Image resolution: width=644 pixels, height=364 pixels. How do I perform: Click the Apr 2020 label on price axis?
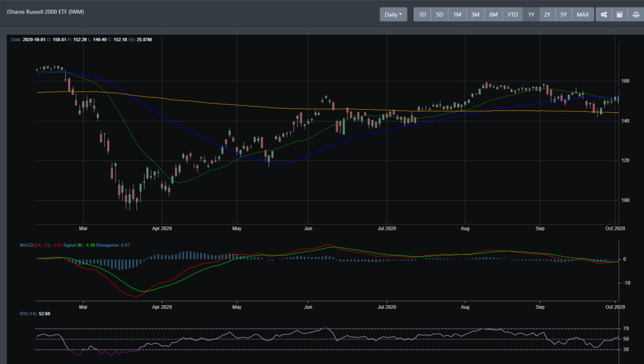162,228
